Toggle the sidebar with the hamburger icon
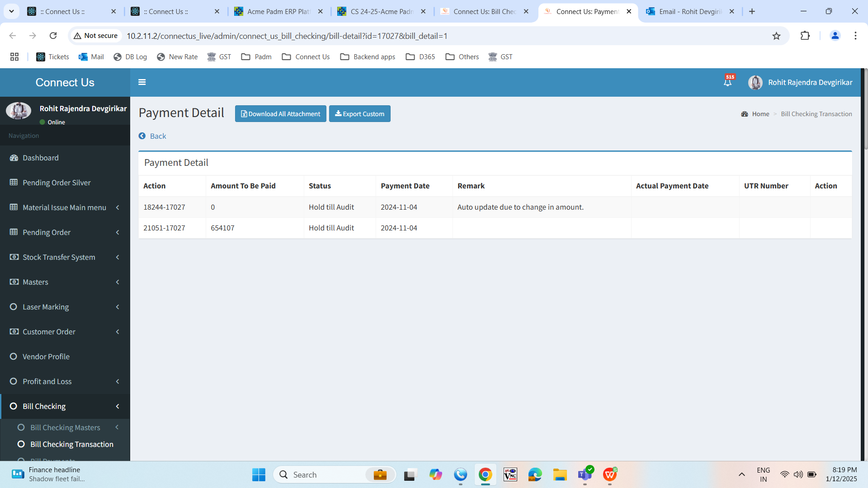 coord(142,82)
